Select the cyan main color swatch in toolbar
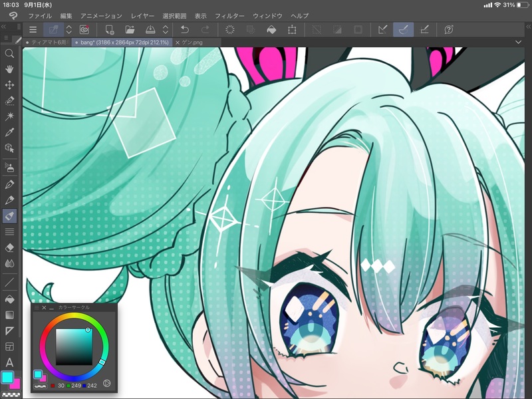Screen dimensions: 532x399 [7, 376]
